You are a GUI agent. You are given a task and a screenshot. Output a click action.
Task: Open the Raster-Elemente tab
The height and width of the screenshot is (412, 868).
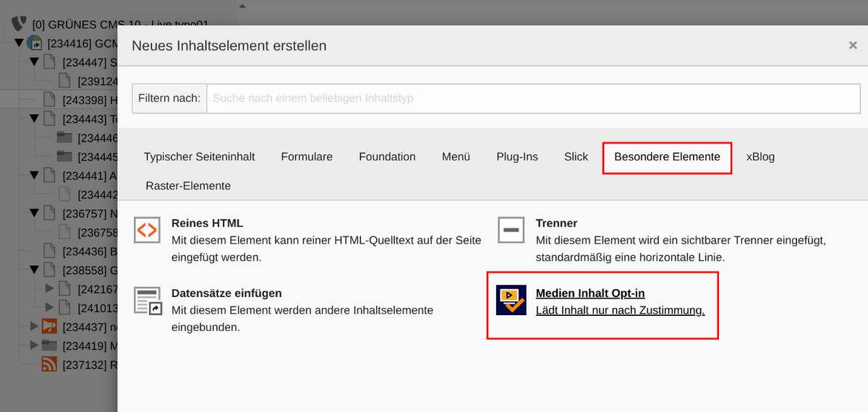[188, 186]
